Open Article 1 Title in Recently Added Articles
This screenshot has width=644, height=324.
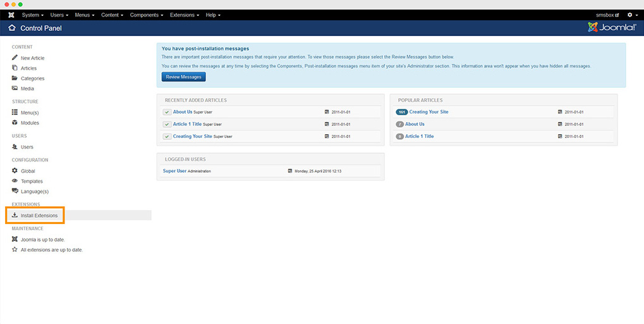(187, 124)
